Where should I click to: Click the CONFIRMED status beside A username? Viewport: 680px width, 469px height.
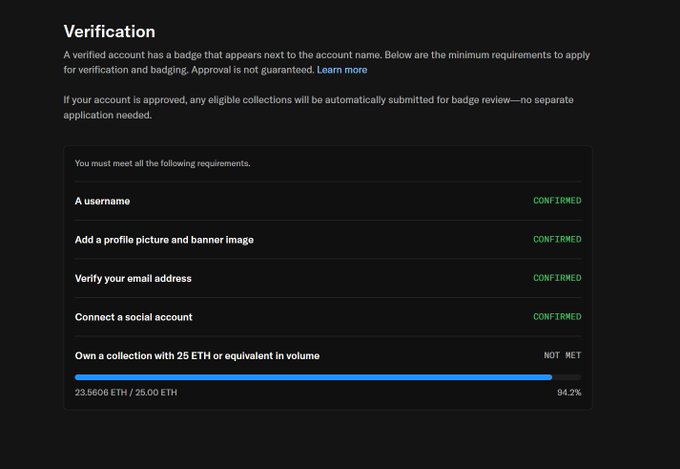[x=557, y=200]
